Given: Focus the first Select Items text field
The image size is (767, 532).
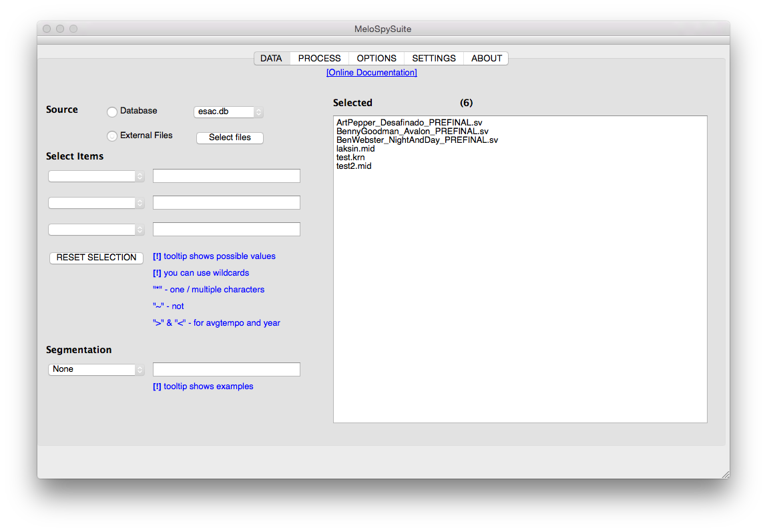Looking at the screenshot, I should [226, 176].
